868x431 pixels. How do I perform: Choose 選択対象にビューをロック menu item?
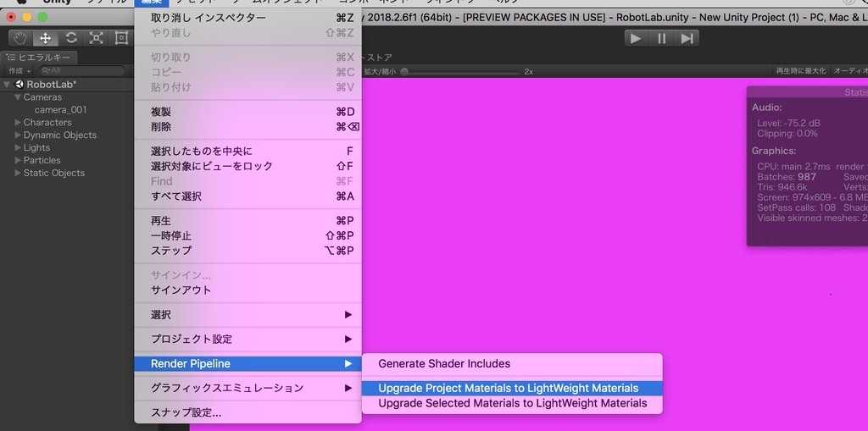coord(248,166)
